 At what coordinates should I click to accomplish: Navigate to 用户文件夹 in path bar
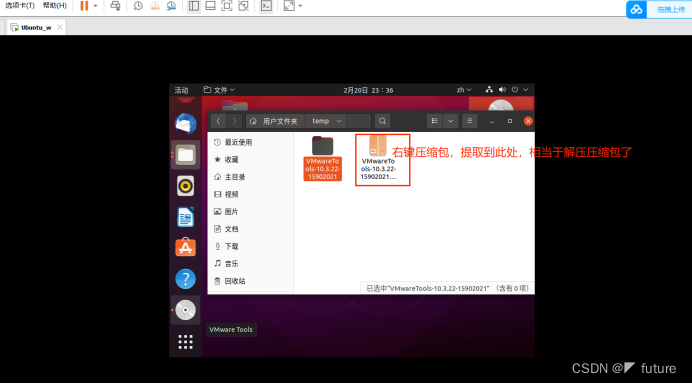click(275, 121)
